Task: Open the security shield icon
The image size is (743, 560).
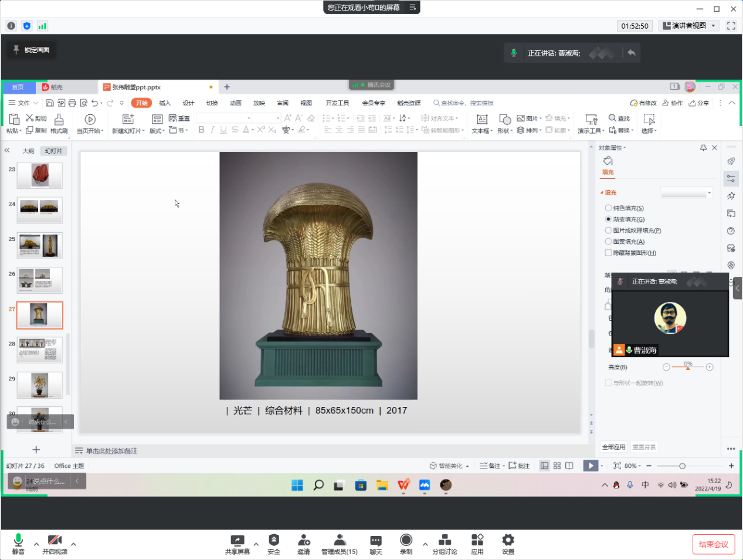Action: point(274,540)
